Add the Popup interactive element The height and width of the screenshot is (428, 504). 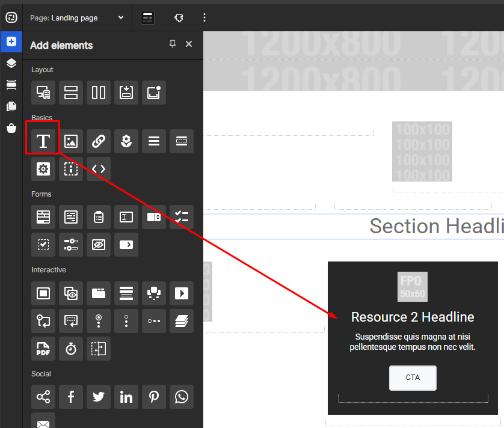tap(43, 293)
